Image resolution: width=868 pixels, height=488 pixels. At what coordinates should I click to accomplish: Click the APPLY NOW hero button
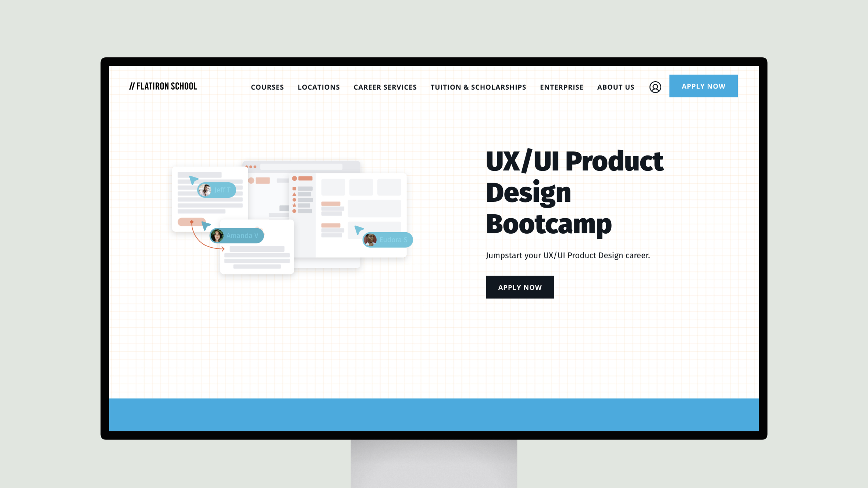520,287
